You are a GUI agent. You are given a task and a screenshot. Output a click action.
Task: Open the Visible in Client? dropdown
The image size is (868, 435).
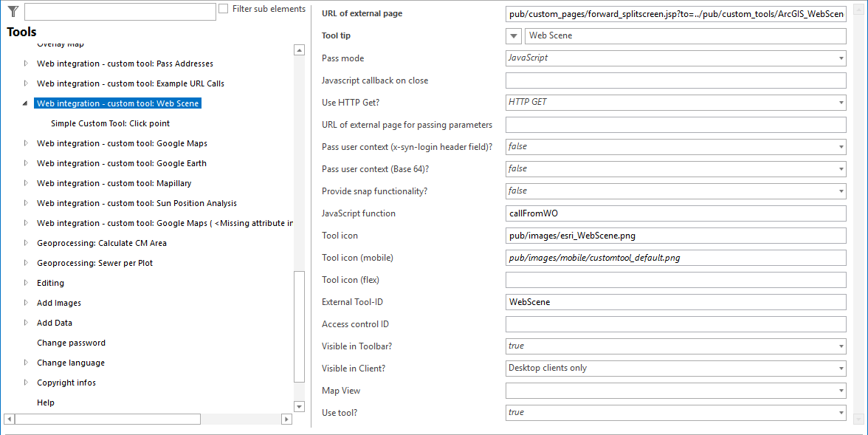point(841,368)
